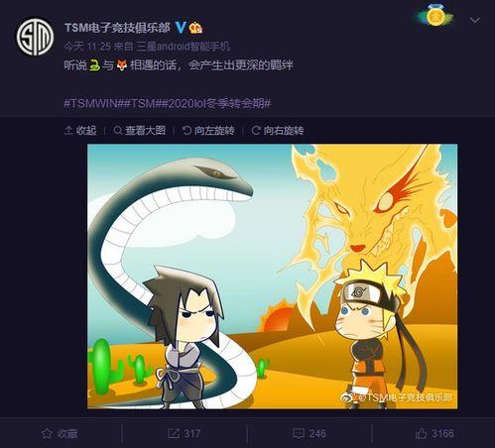View large image via 查看大图
495x448 pixels.
139,131
